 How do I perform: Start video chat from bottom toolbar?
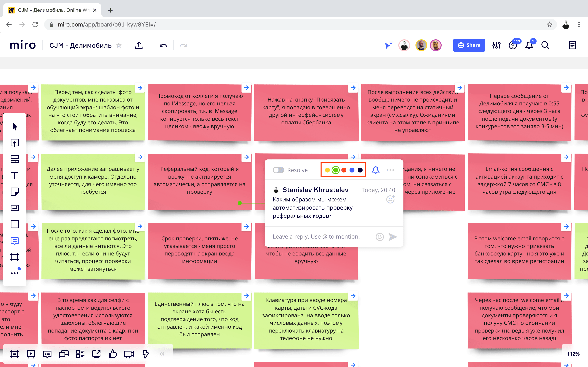(129, 354)
